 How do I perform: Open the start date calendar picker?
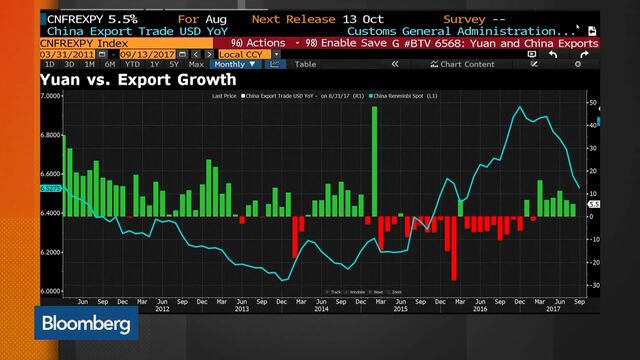[102, 54]
